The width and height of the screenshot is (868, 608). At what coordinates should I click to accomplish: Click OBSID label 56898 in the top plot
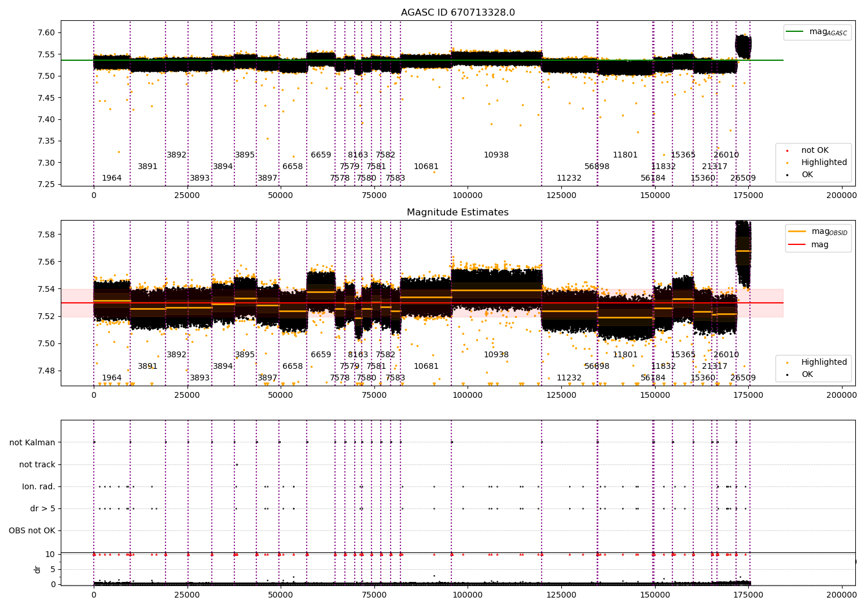click(x=597, y=167)
